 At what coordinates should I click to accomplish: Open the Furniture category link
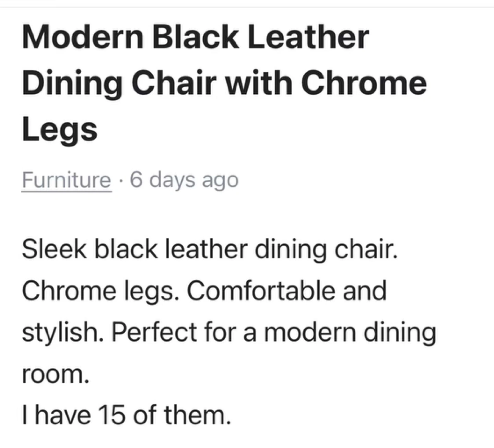[x=67, y=180]
